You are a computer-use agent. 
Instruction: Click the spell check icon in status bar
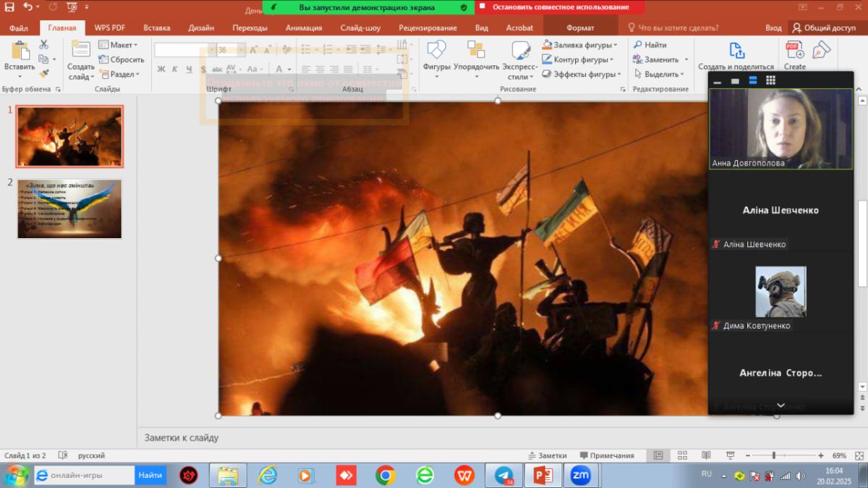pyautogui.click(x=63, y=455)
